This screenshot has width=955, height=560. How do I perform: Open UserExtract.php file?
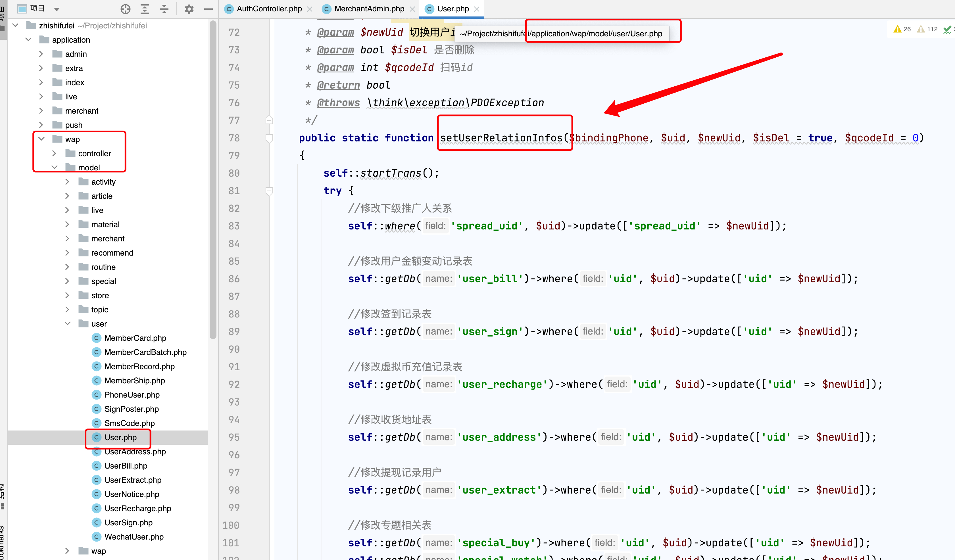pyautogui.click(x=133, y=480)
